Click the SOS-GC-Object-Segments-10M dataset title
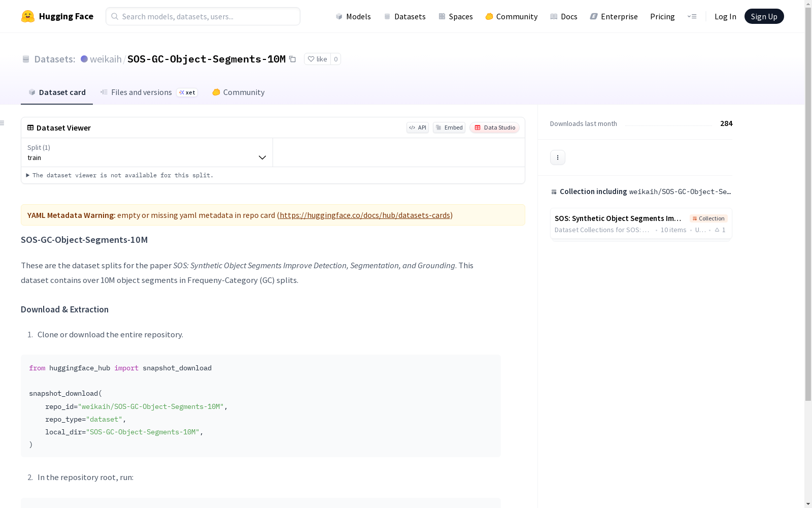The height and width of the screenshot is (508, 812). point(207,59)
